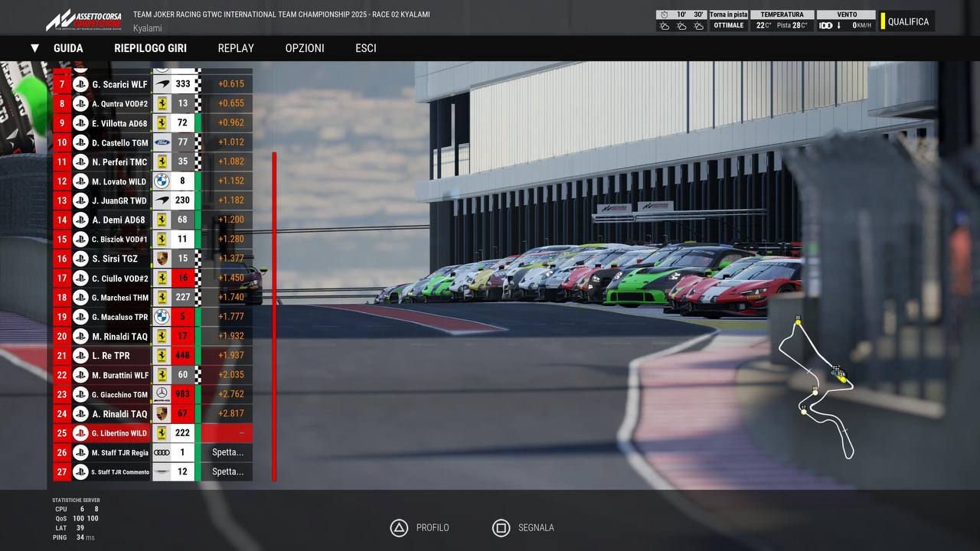Click the leaderboard red scrollbar
980x551 pixels.
(274, 316)
